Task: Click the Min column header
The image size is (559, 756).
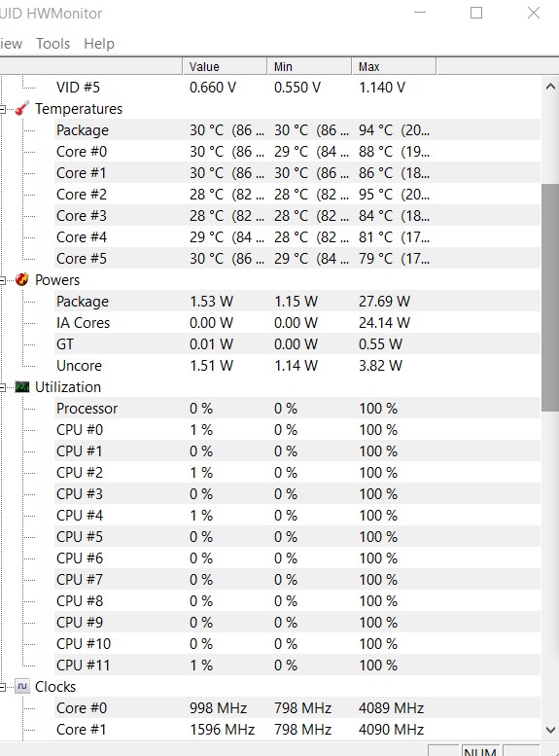Action: pyautogui.click(x=309, y=66)
